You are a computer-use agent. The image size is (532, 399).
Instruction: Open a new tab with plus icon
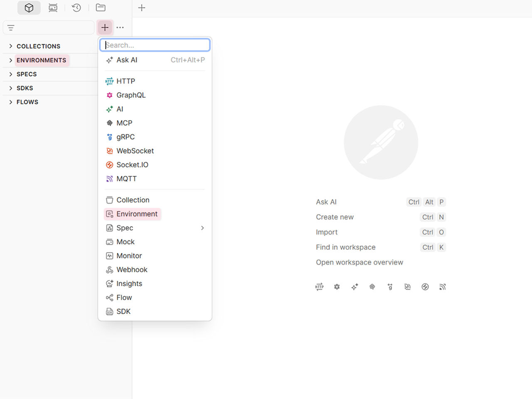click(x=142, y=8)
